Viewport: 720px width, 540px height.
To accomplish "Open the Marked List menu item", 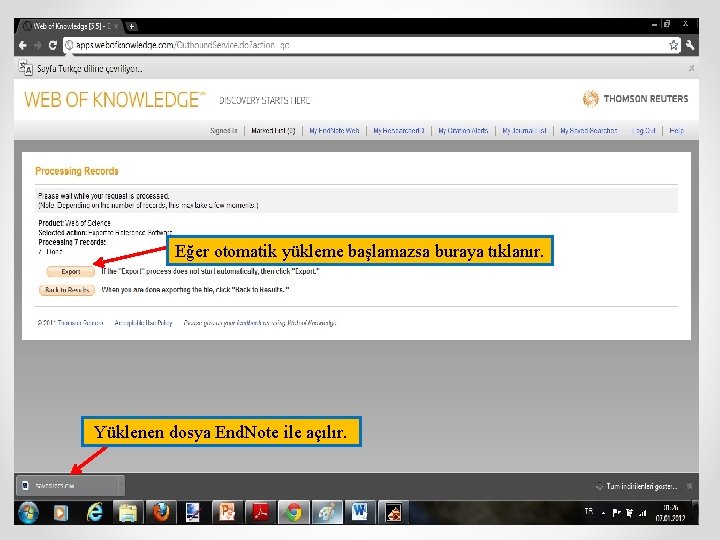I will click(x=273, y=130).
